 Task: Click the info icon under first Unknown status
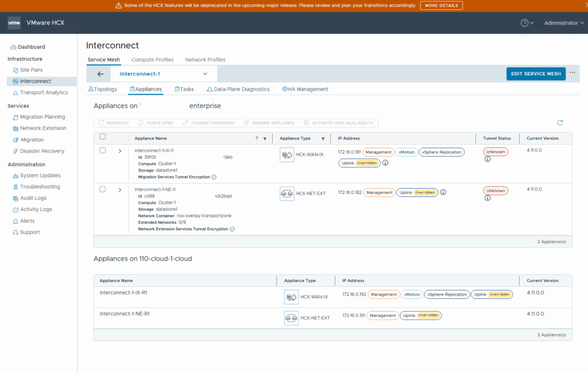click(488, 159)
